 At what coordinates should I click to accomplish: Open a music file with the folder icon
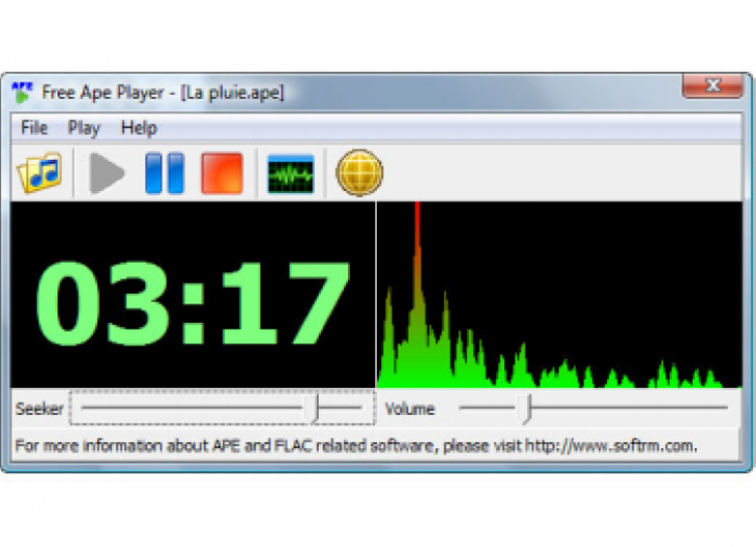tap(40, 173)
